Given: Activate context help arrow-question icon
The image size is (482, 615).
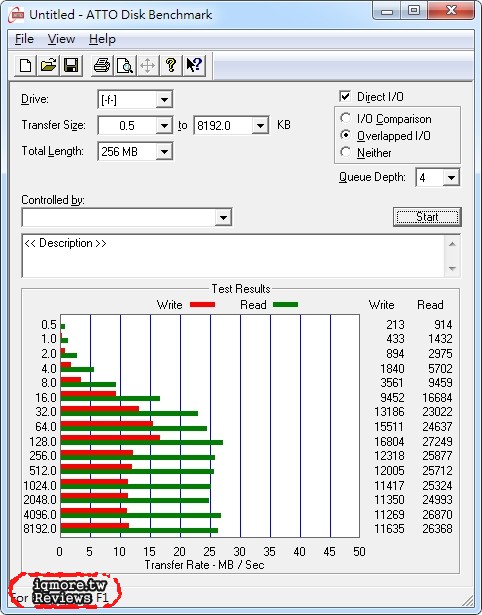Looking at the screenshot, I should coord(194,65).
